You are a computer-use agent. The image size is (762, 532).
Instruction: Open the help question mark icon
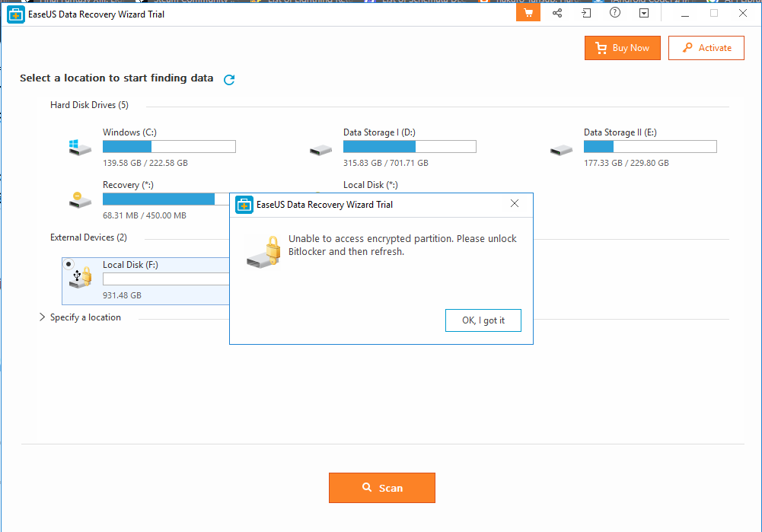pyautogui.click(x=615, y=13)
